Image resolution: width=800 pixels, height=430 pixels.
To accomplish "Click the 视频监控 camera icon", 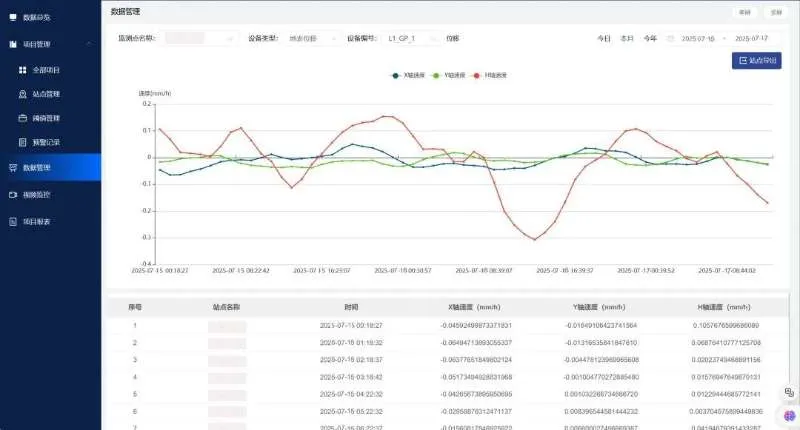I will pyautogui.click(x=13, y=194).
